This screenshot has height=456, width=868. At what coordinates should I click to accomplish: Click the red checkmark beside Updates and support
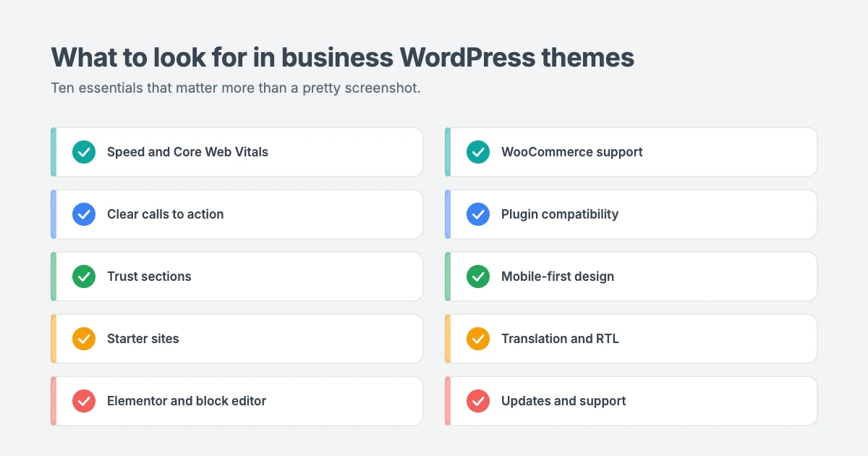coord(478,401)
